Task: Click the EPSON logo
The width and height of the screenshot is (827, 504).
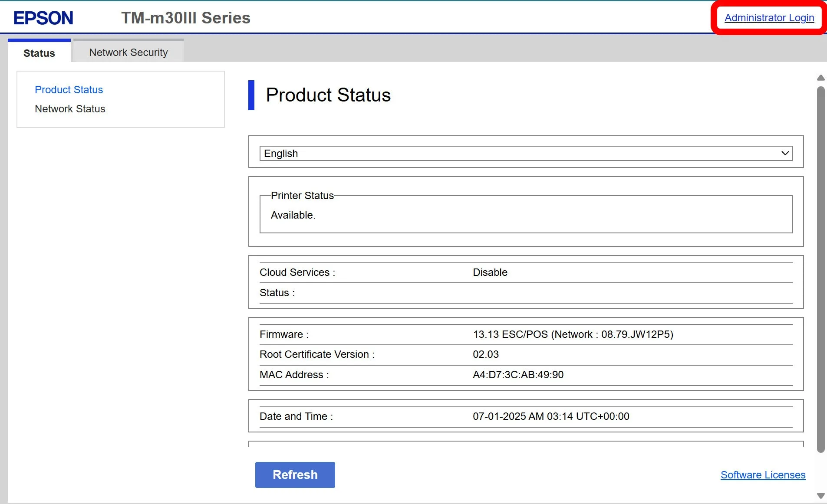Action: tap(43, 18)
